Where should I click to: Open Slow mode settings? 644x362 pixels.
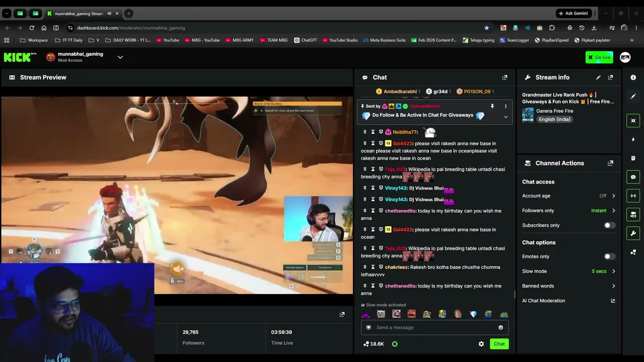569,271
